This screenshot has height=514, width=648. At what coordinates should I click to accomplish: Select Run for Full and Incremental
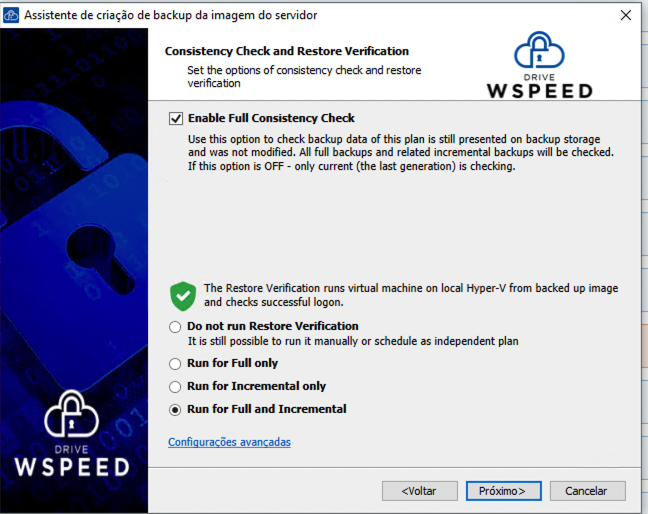[x=175, y=410]
